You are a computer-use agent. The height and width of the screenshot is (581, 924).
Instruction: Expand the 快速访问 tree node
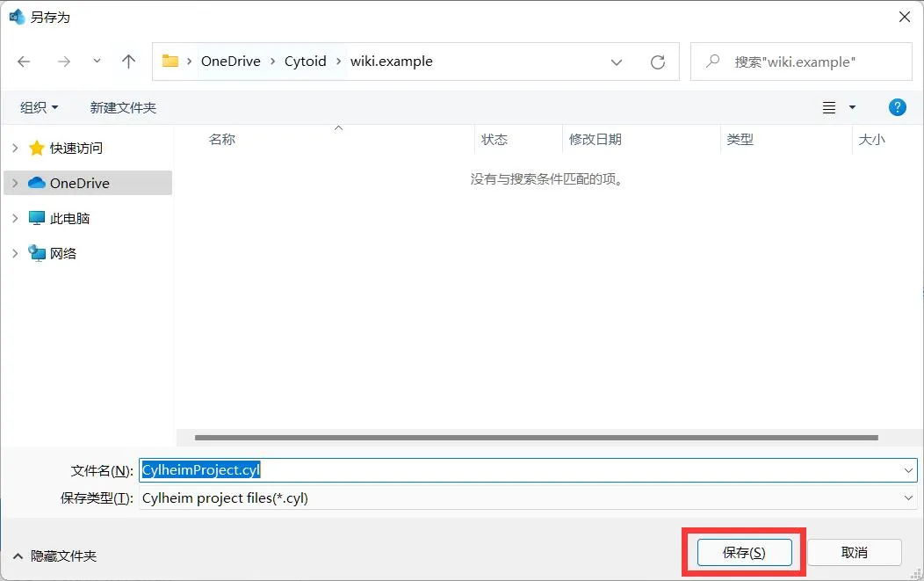click(x=15, y=149)
